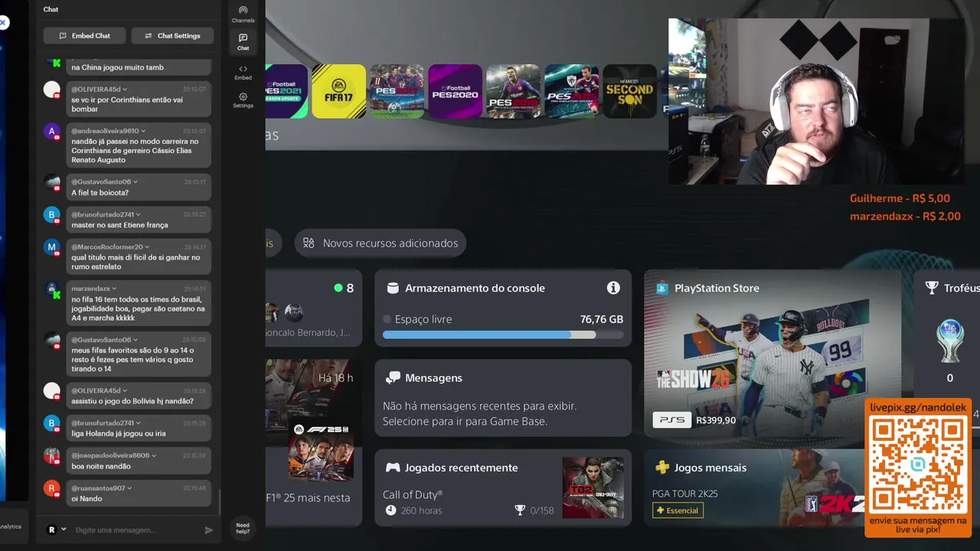Click the R$399,90 price label

point(717,420)
